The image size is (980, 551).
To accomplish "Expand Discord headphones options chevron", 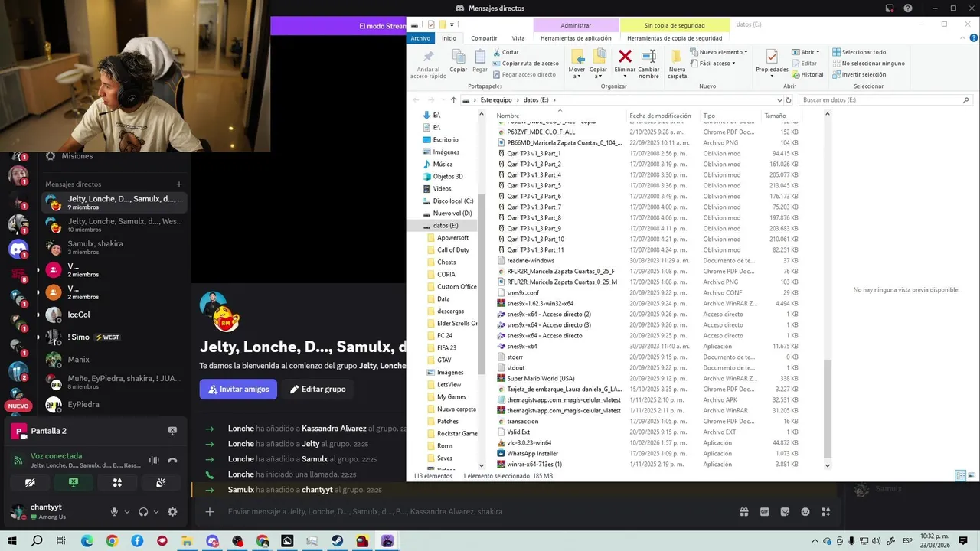I will click(x=156, y=512).
